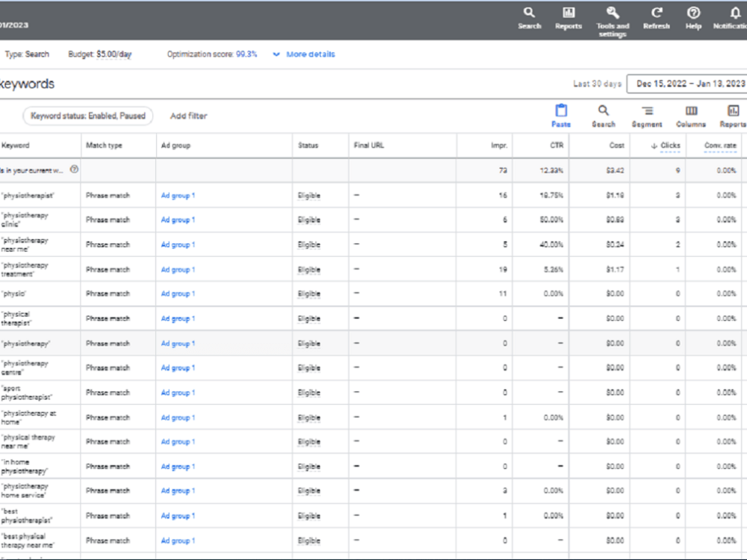The height and width of the screenshot is (560, 747).
Task: Open Tools and settings wrench icon
Action: pyautogui.click(x=613, y=13)
